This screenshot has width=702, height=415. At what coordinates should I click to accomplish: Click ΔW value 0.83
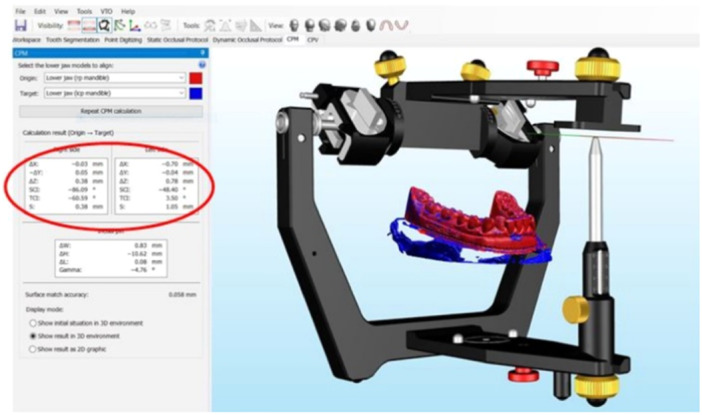coord(141,245)
